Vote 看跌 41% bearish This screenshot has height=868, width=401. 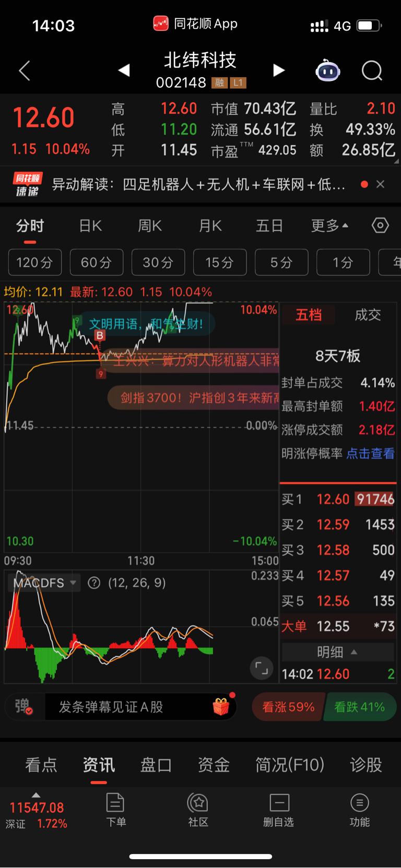click(x=360, y=707)
